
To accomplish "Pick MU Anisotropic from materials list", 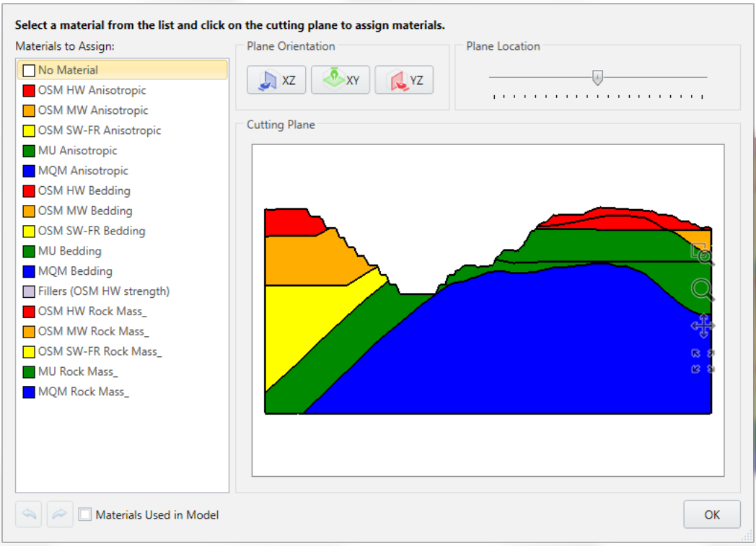I will pyautogui.click(x=77, y=151).
